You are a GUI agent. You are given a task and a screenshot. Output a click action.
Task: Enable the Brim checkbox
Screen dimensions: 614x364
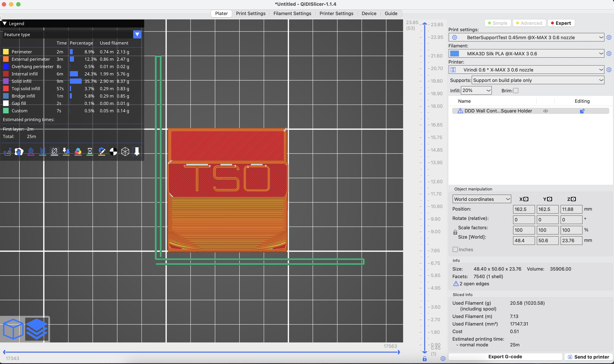(516, 91)
